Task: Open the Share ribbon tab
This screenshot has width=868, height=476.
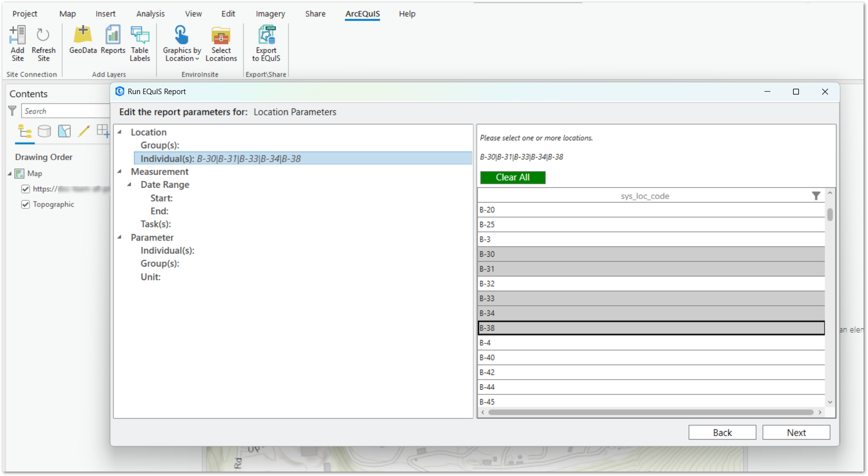Action: (315, 14)
